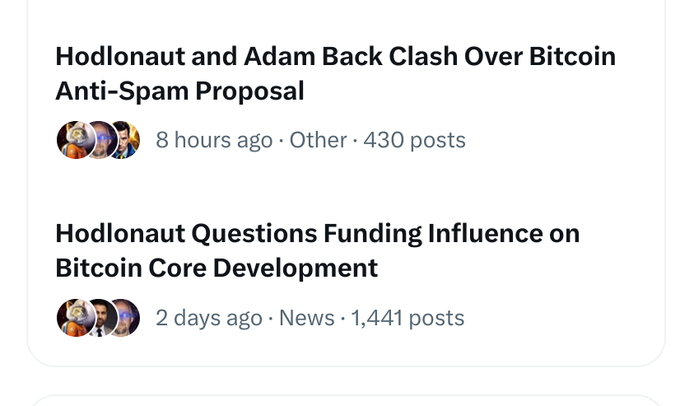
Task: Click the blank area right of '430 posts'
Action: coord(560,140)
